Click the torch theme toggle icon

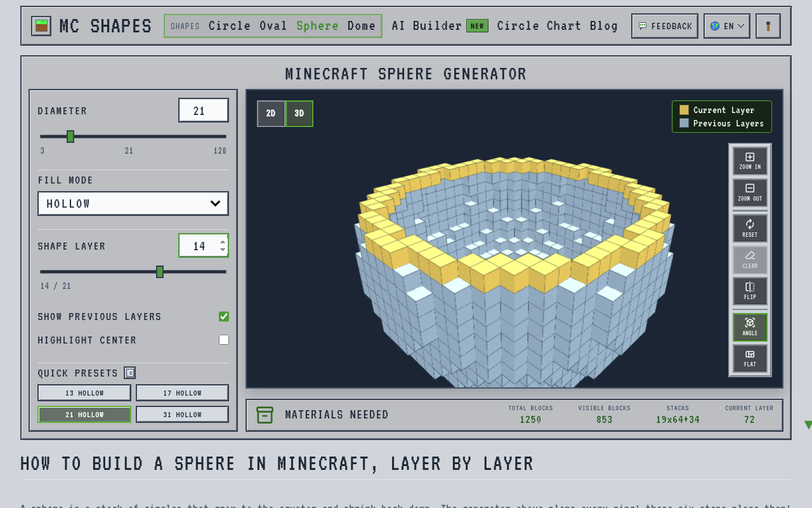click(x=768, y=26)
